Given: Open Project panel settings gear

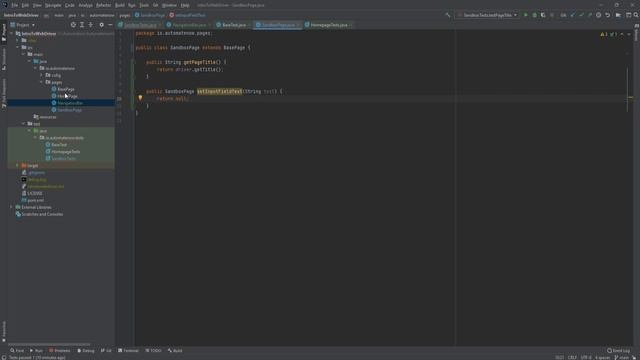Looking at the screenshot, I should (102, 25).
